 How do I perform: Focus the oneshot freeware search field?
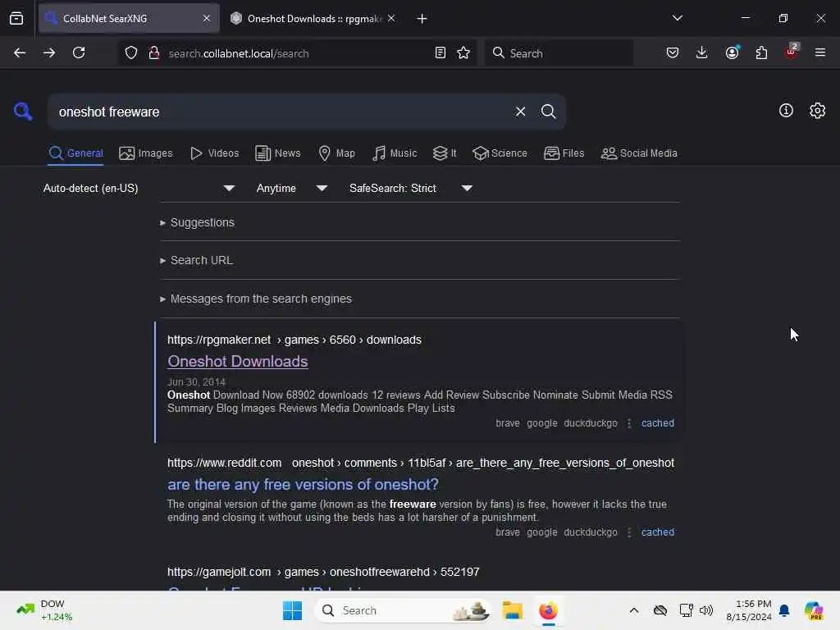(x=281, y=112)
